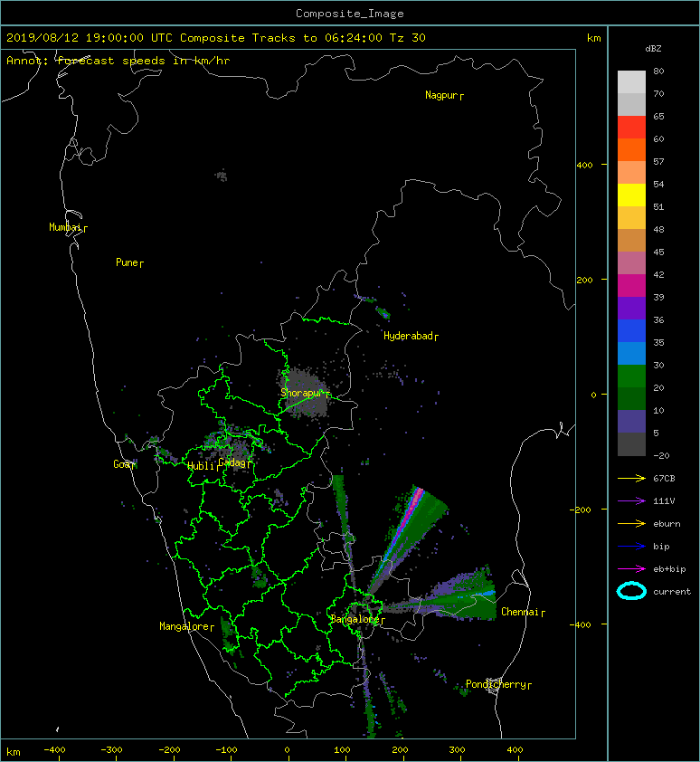The height and width of the screenshot is (762, 700).
Task: Click the '111V' legend label
Action: [x=664, y=501]
